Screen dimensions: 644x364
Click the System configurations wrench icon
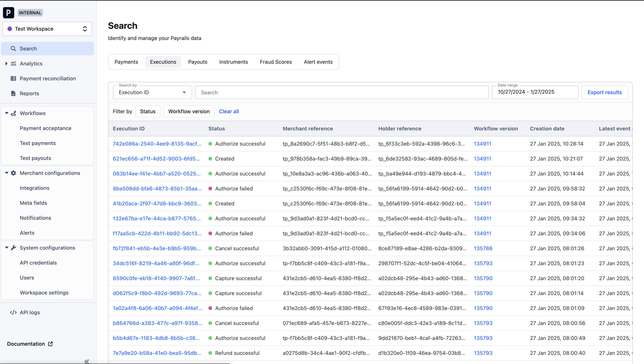click(x=13, y=248)
